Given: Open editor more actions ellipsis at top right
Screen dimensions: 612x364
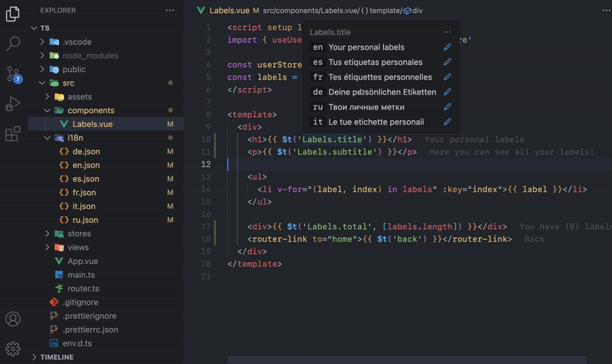Looking at the screenshot, I should (x=606, y=11).
